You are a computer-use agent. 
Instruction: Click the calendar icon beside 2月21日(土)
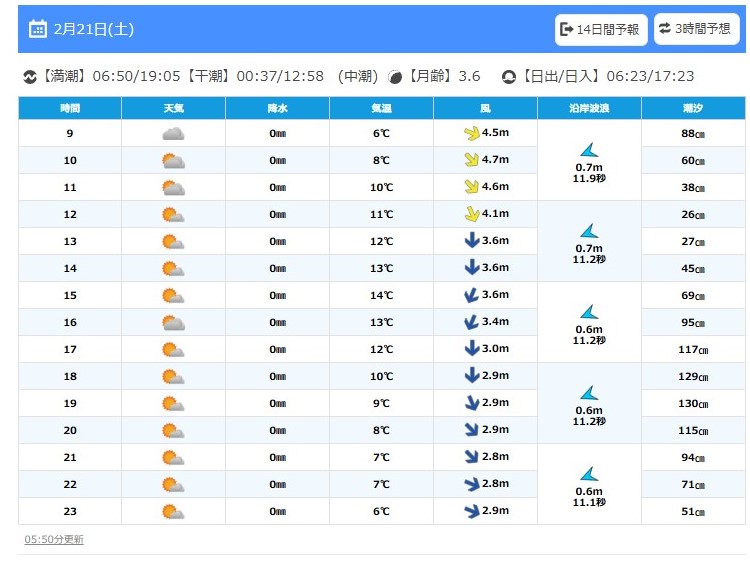[37, 29]
